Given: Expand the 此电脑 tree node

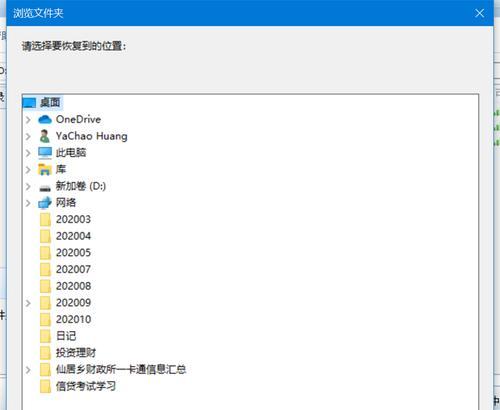Looking at the screenshot, I should click(28, 153).
